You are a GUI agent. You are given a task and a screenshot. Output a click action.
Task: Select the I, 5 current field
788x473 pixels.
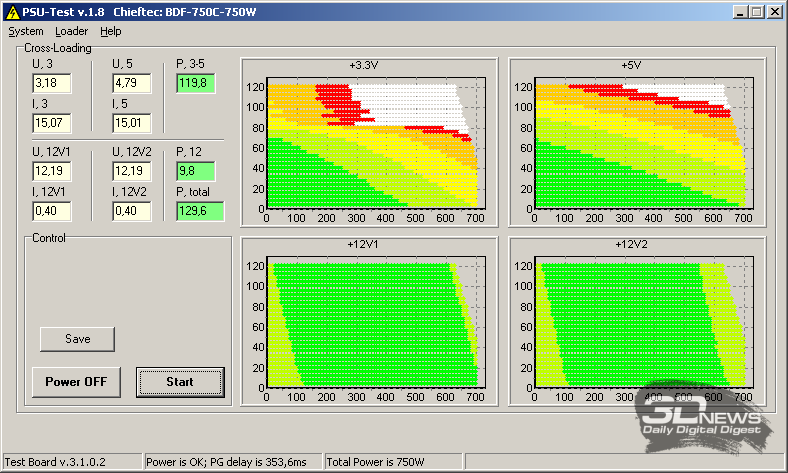[132, 123]
